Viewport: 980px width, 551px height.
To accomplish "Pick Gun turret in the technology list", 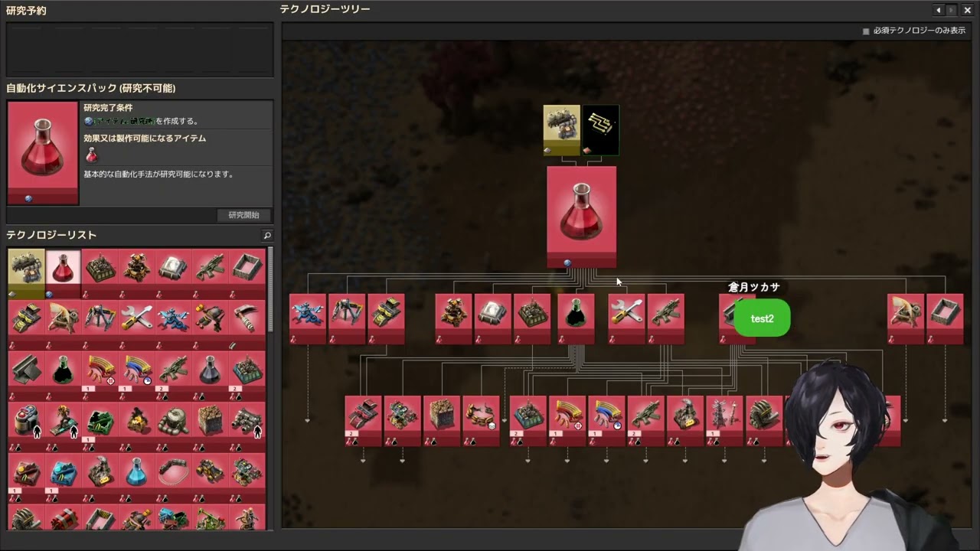I will tap(136, 273).
